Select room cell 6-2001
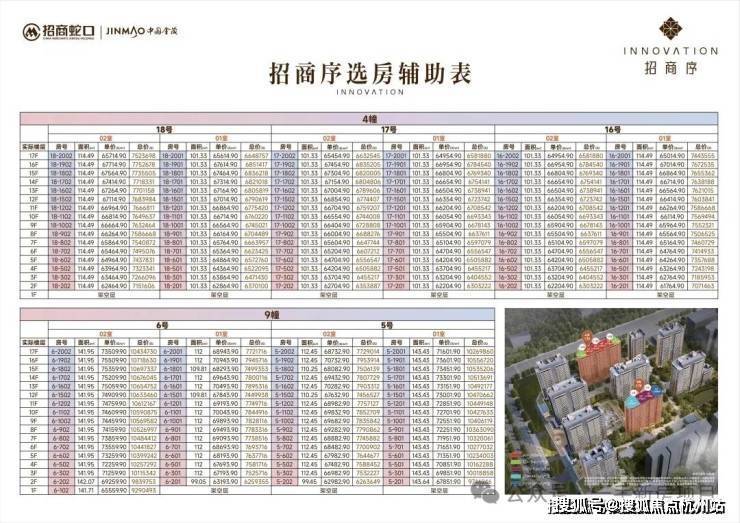 (173, 352)
